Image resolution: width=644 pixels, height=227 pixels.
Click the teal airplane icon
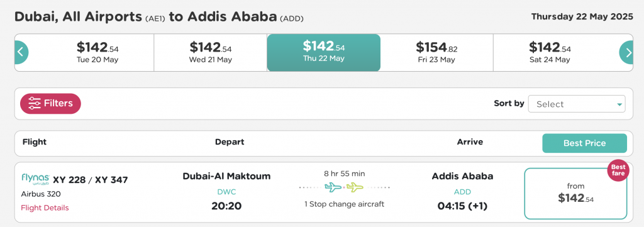pos(333,187)
